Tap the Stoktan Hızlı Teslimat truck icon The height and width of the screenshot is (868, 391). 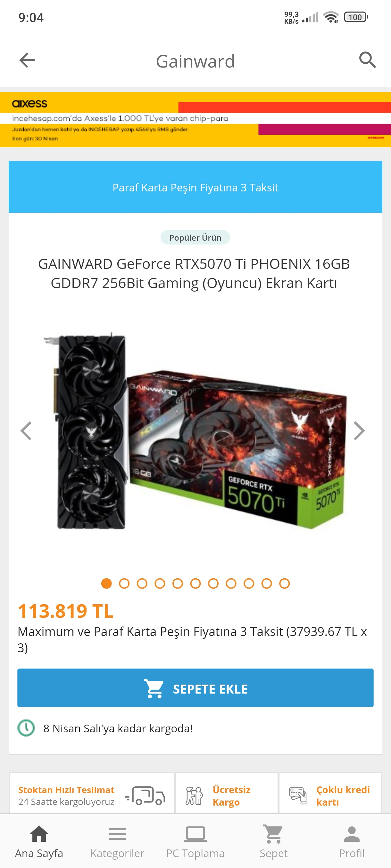(145, 796)
